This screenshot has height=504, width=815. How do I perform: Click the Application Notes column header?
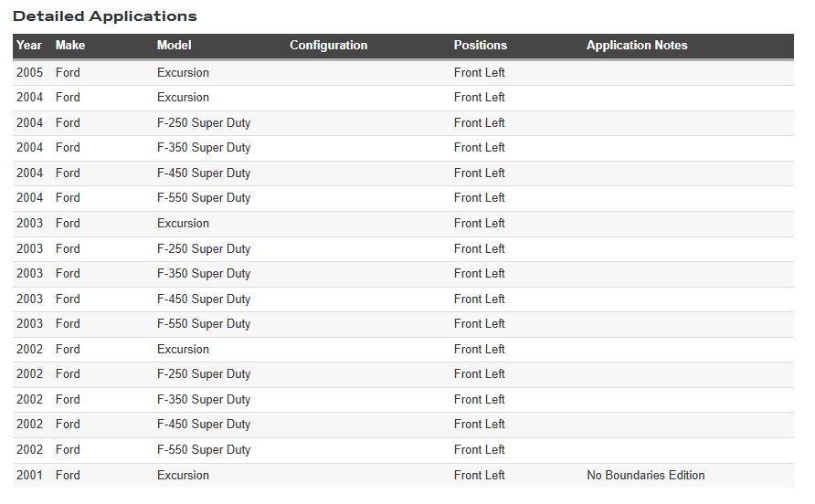coord(637,46)
